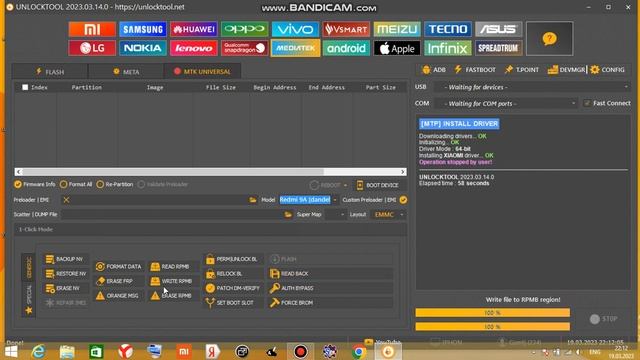Viewport: 640px width, 360px height.
Task: Click the upper 100% progress bar
Action: point(493,313)
